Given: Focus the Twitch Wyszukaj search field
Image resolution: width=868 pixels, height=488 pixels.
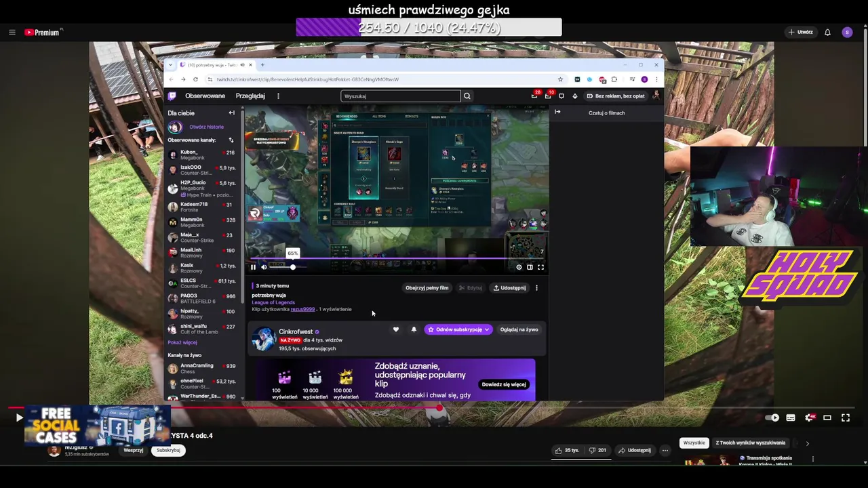Looking at the screenshot, I should [400, 96].
